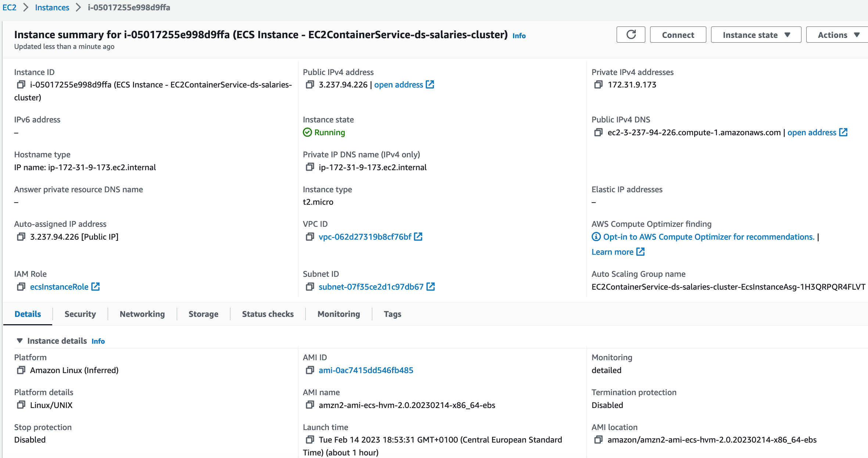Click the t2.micro instance type value
Screen dimensions: 868x458
pos(318,202)
